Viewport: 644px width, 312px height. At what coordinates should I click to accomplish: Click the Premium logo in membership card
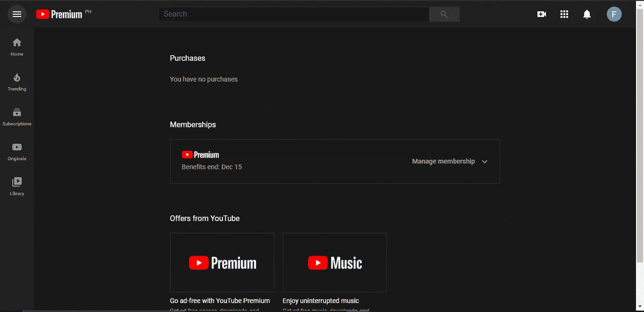click(x=200, y=155)
